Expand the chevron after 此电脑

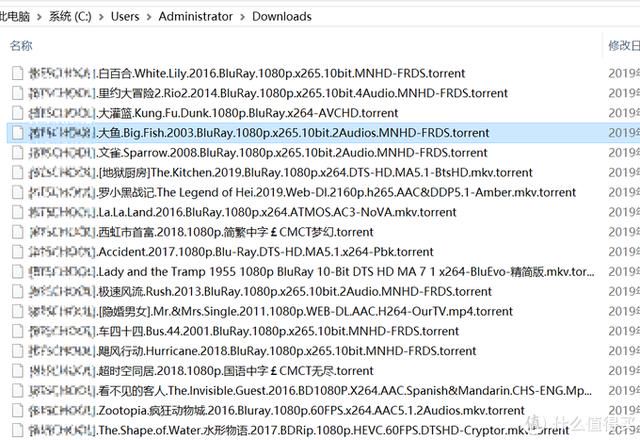point(39,17)
